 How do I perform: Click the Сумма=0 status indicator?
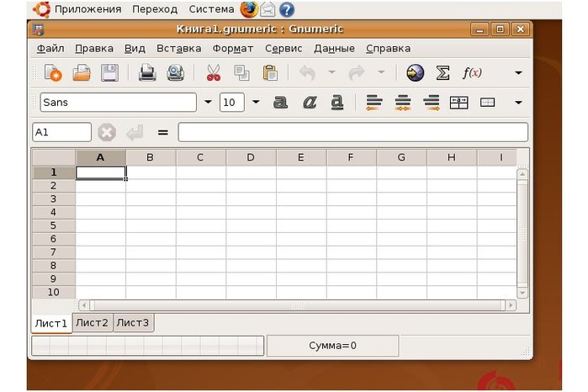(x=332, y=346)
